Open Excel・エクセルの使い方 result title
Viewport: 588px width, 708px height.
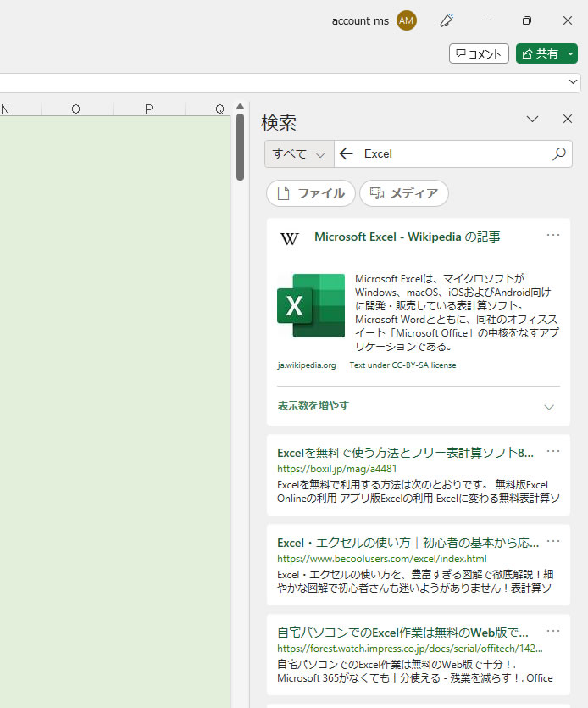[x=408, y=543]
